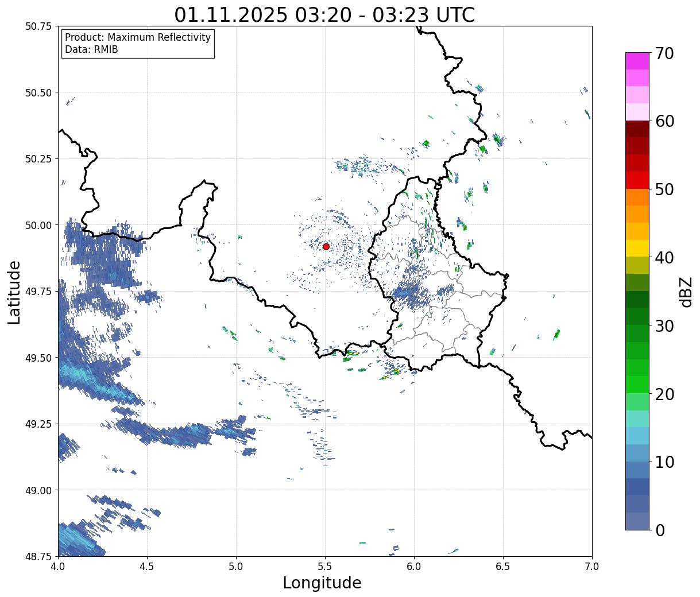Click the 'Longitude' axis label
Viewport: 700px width, 597px height.
click(322, 583)
